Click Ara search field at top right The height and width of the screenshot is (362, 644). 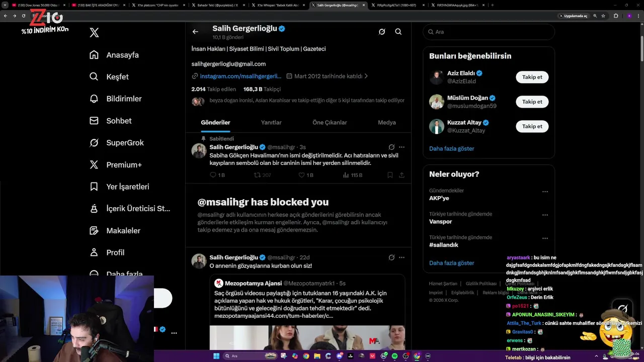(x=489, y=32)
